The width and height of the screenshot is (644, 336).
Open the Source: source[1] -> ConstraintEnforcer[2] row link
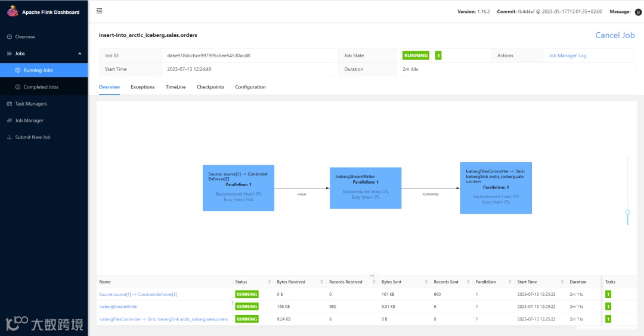(x=138, y=294)
